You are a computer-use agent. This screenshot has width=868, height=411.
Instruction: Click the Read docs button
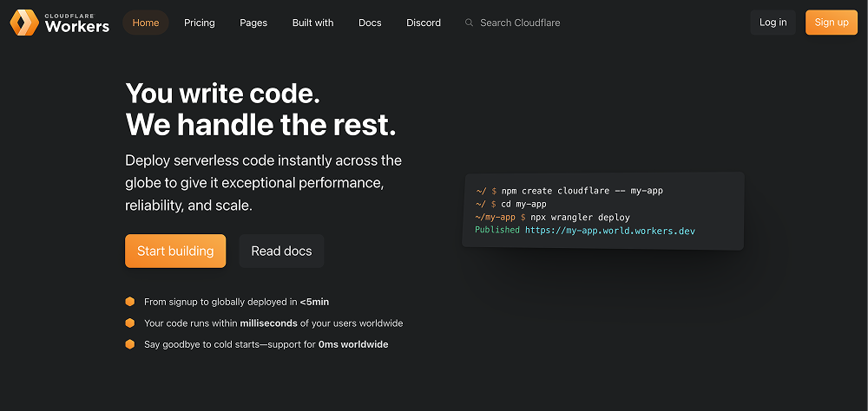(281, 251)
